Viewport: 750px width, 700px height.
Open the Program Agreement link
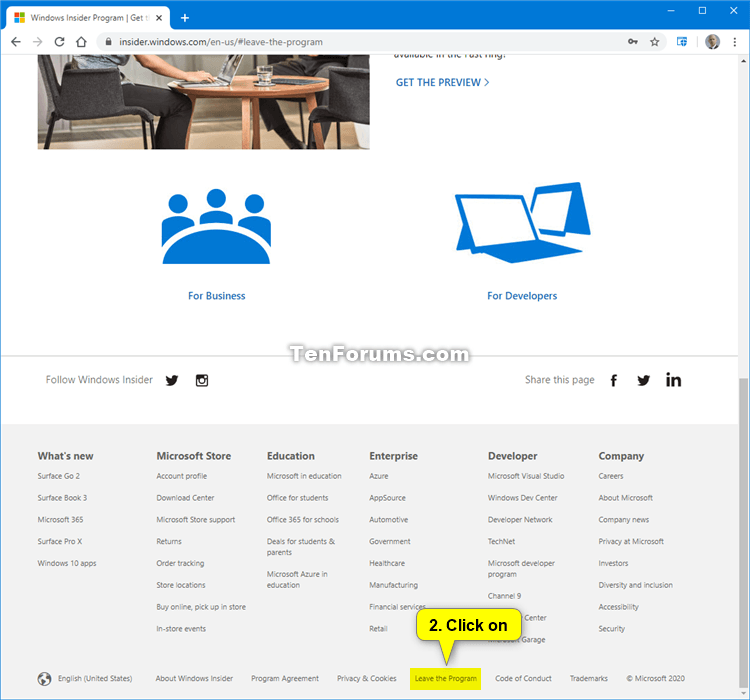(x=285, y=678)
